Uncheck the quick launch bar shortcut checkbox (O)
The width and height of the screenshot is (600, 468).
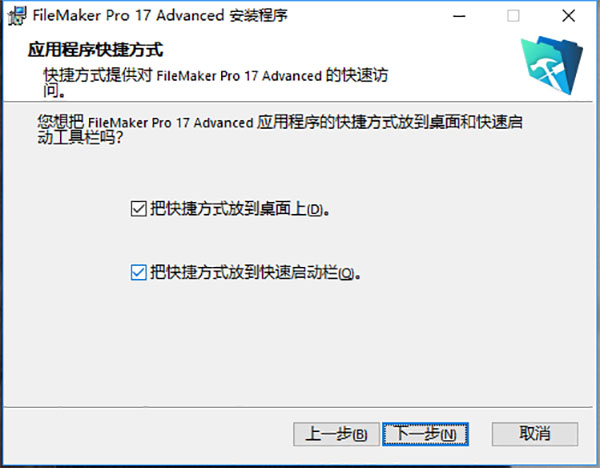coord(139,272)
